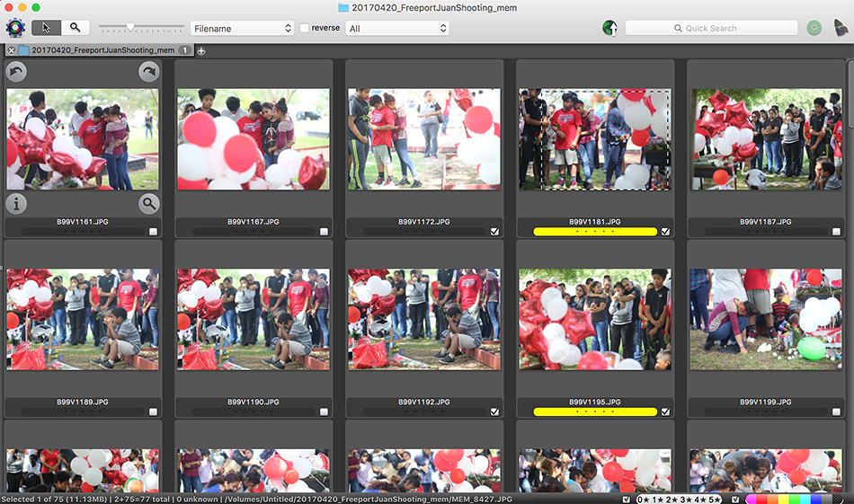Tag B99V1187.JPG with its checkbox
This screenshot has width=854, height=504.
coord(836,232)
